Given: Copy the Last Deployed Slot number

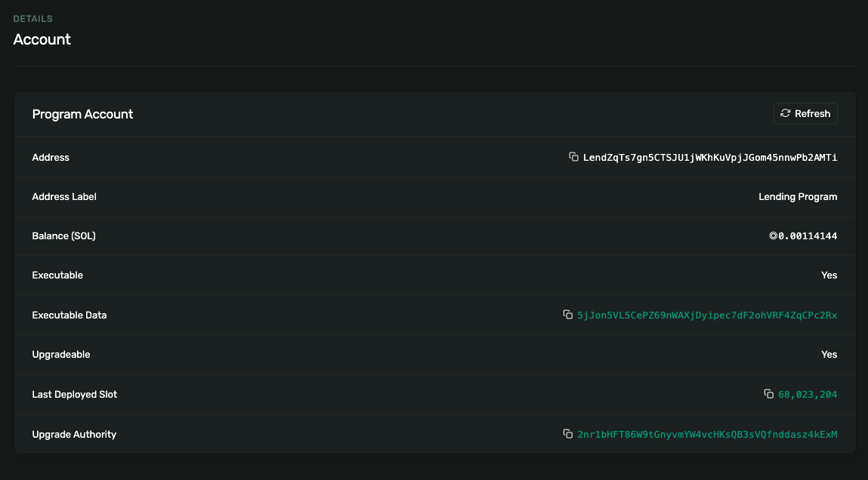Looking at the screenshot, I should pyautogui.click(x=769, y=394).
